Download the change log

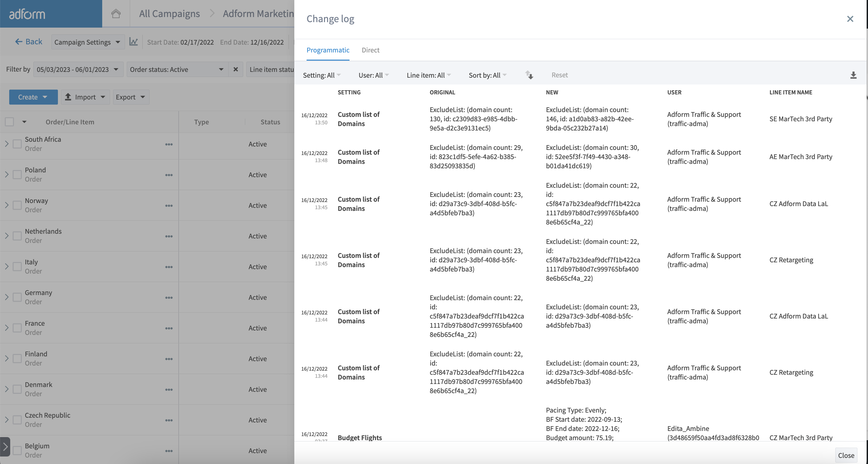(853, 75)
